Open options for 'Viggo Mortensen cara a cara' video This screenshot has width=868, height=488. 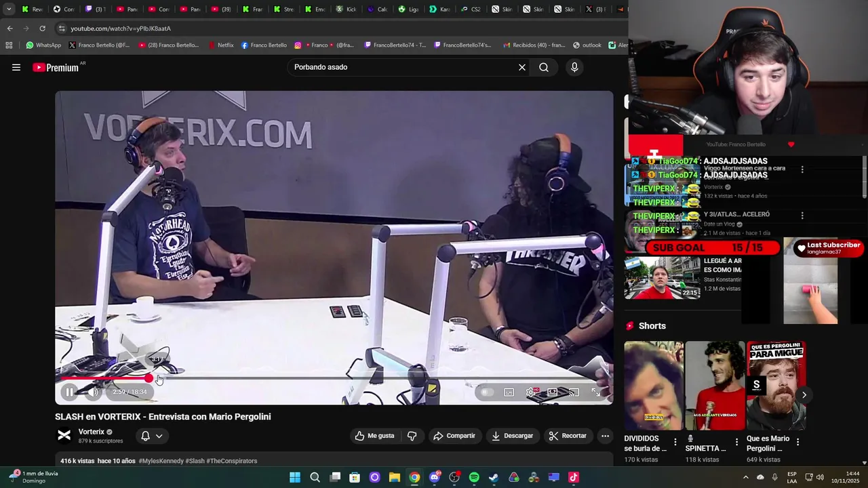pyautogui.click(x=802, y=169)
